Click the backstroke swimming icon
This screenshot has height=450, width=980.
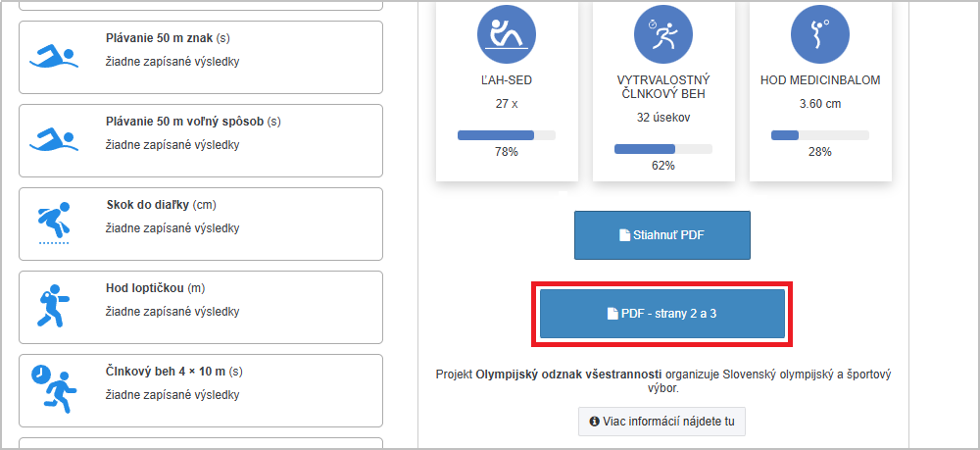pos(53,57)
